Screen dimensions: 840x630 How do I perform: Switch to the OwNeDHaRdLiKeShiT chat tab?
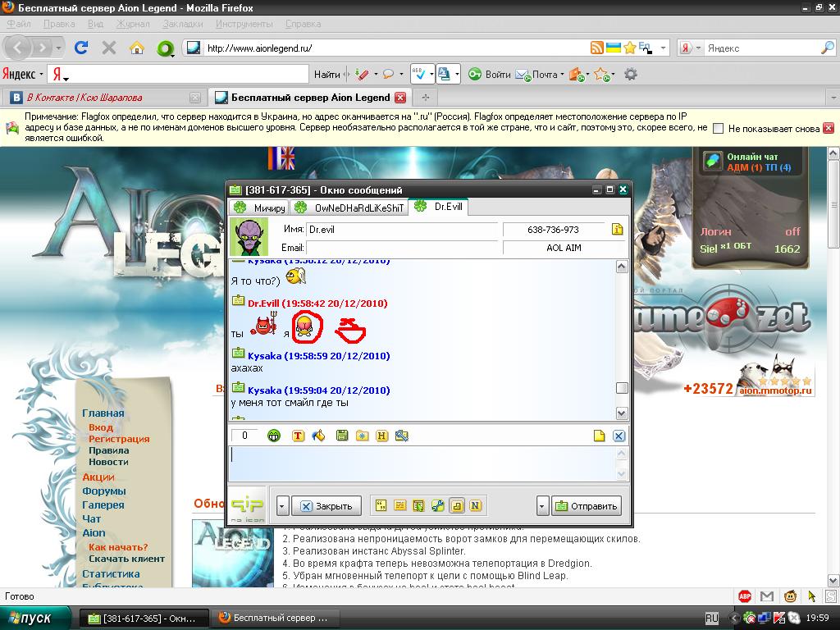click(349, 208)
